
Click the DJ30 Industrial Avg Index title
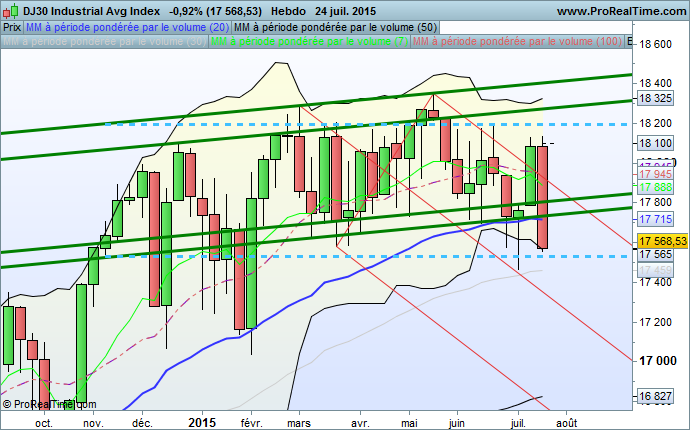(x=92, y=11)
